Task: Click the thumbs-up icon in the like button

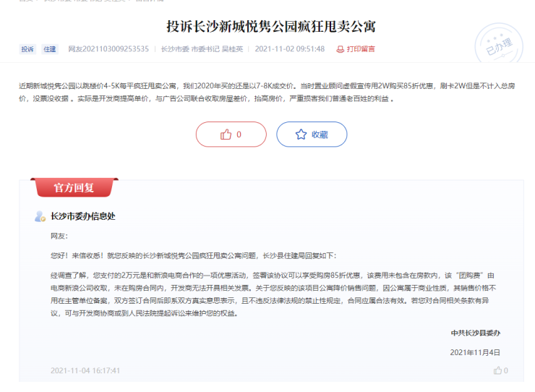Action: (226, 135)
